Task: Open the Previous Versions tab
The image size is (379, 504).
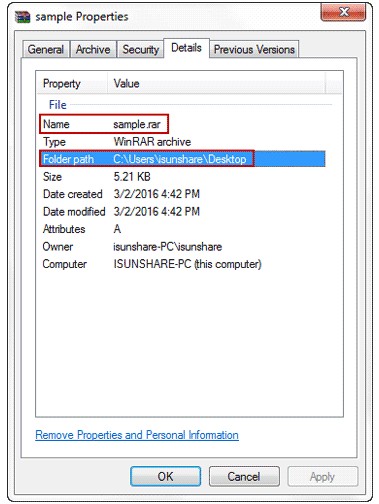Action: (x=254, y=49)
